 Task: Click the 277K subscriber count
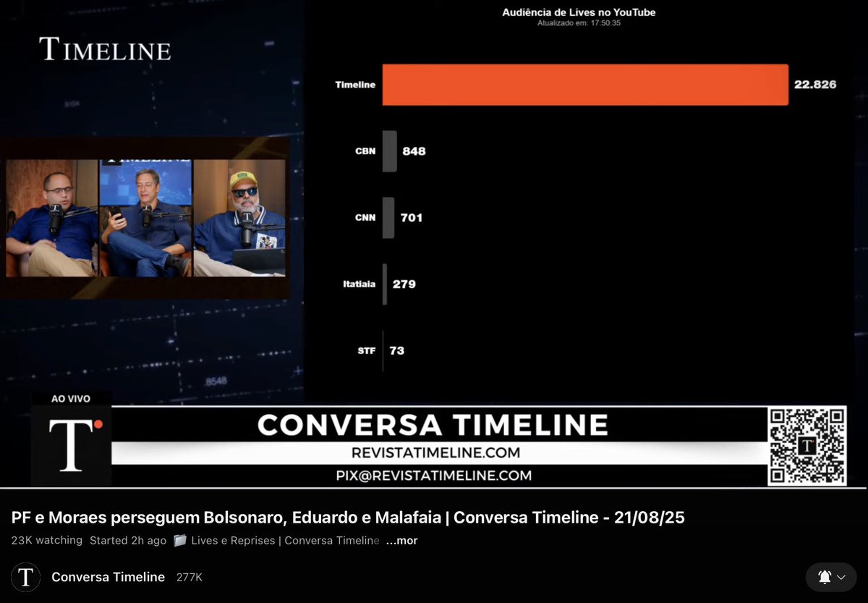[x=190, y=578]
